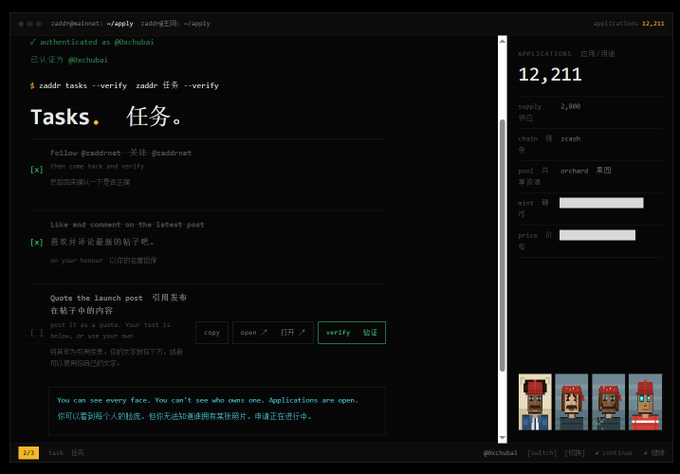Click the @0xchubai handle in status bar
680x474 pixels.
coord(500,453)
